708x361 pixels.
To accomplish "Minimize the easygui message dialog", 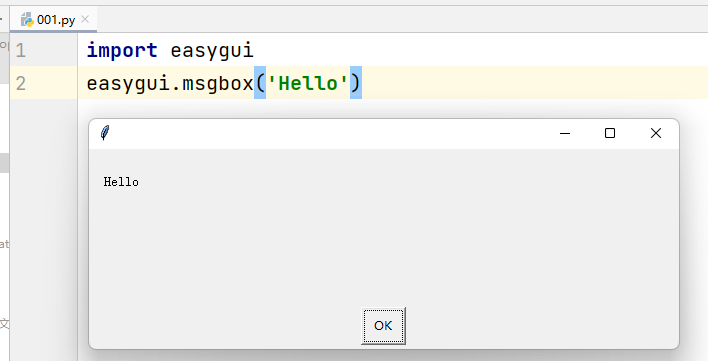I will (x=565, y=133).
